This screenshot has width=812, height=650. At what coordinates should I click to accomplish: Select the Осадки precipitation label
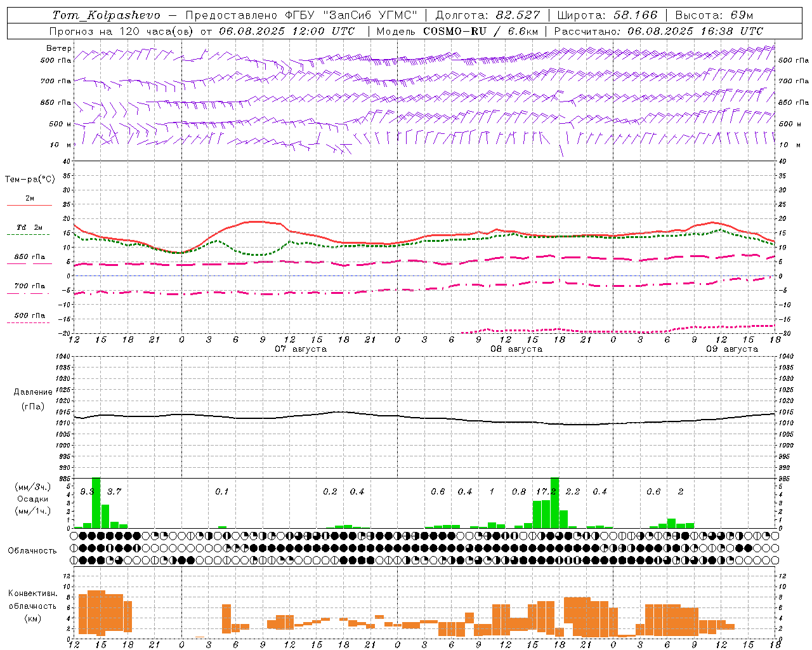coord(32,499)
